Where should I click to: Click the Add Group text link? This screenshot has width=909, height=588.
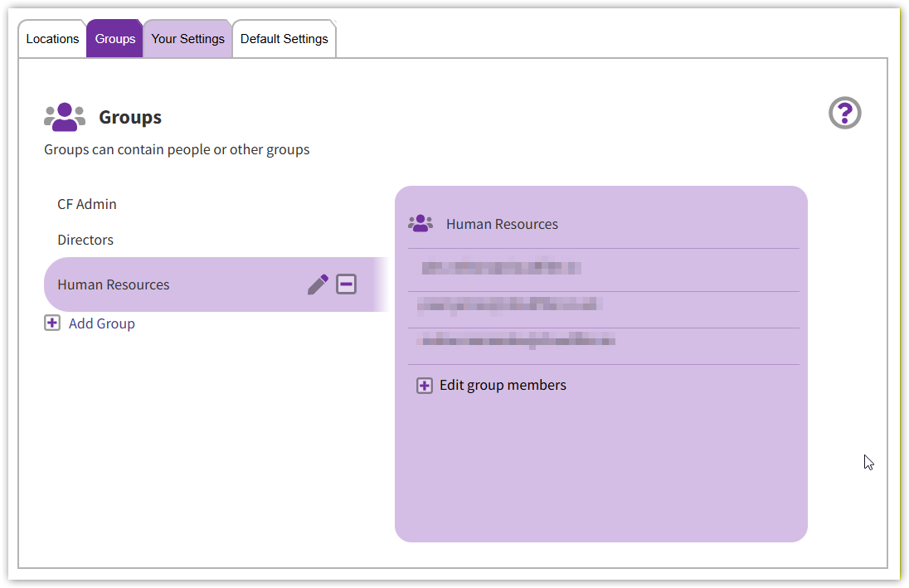click(102, 323)
